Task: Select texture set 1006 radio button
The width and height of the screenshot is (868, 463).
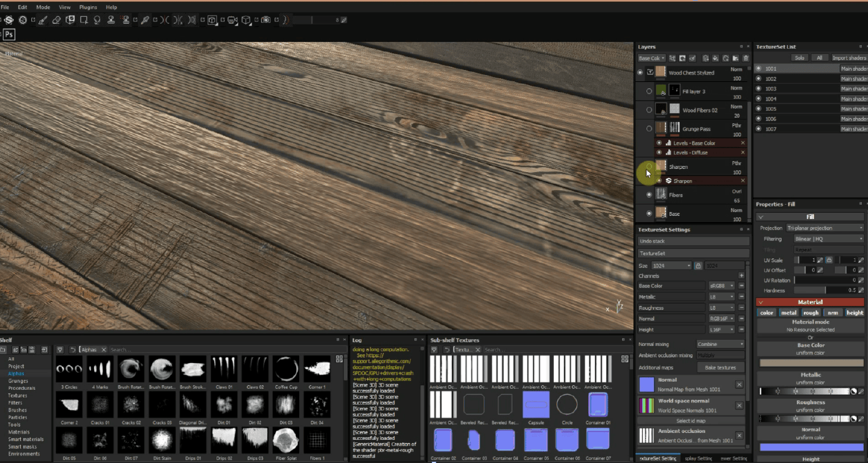Action: tap(758, 119)
